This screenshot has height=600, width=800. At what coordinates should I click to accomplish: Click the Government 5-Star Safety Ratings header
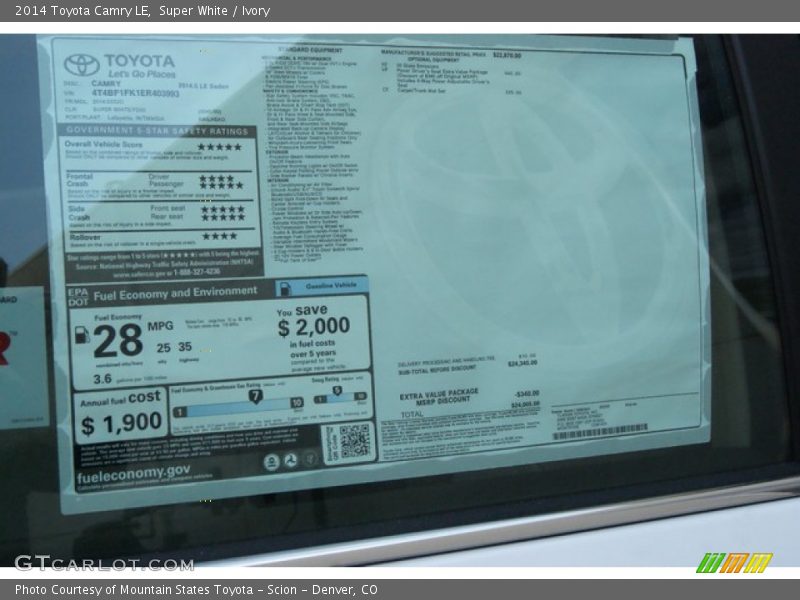coord(158,131)
